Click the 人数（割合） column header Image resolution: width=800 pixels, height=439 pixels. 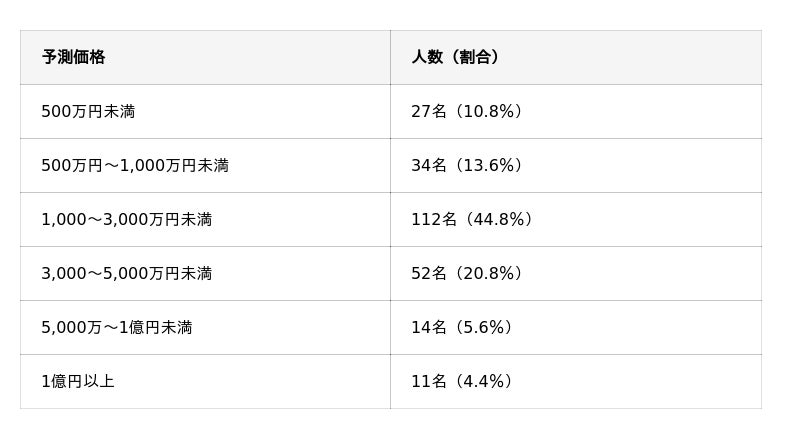455,57
